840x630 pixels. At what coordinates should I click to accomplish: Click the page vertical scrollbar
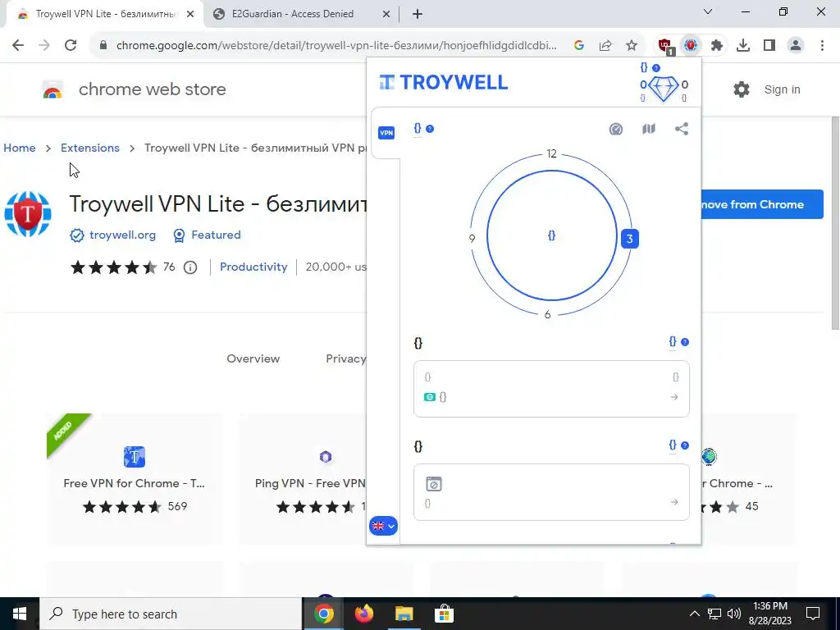pos(834,224)
